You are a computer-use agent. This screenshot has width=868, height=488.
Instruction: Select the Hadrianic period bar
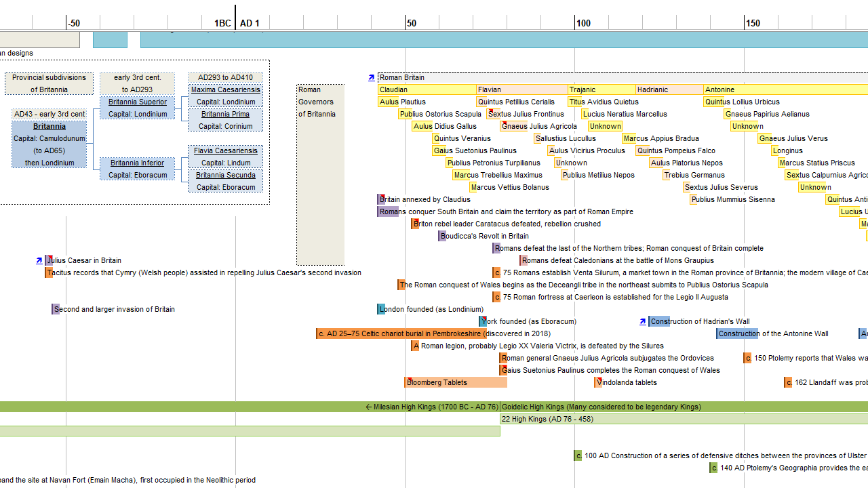point(669,89)
